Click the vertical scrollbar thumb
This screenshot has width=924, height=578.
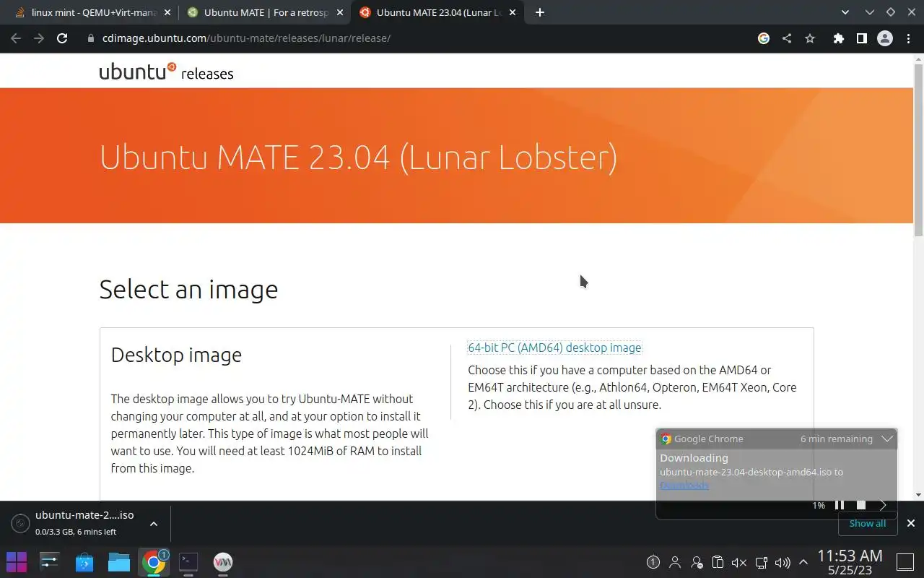coord(918,150)
